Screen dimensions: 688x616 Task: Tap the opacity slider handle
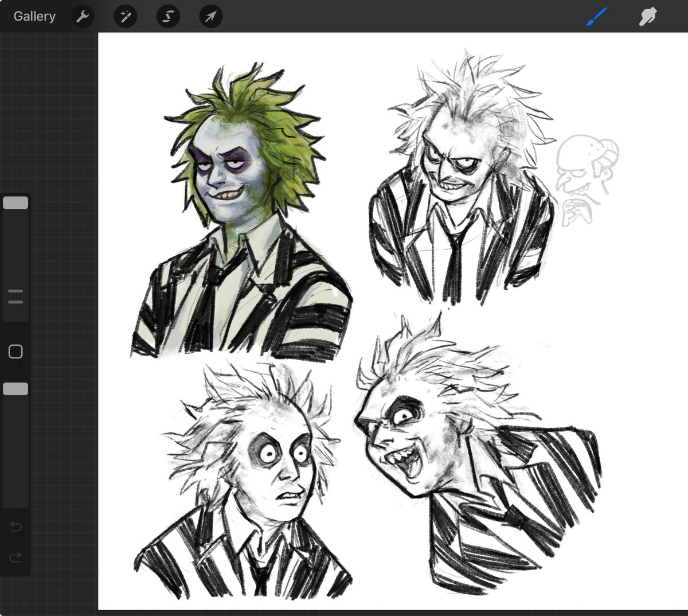pos(15,388)
